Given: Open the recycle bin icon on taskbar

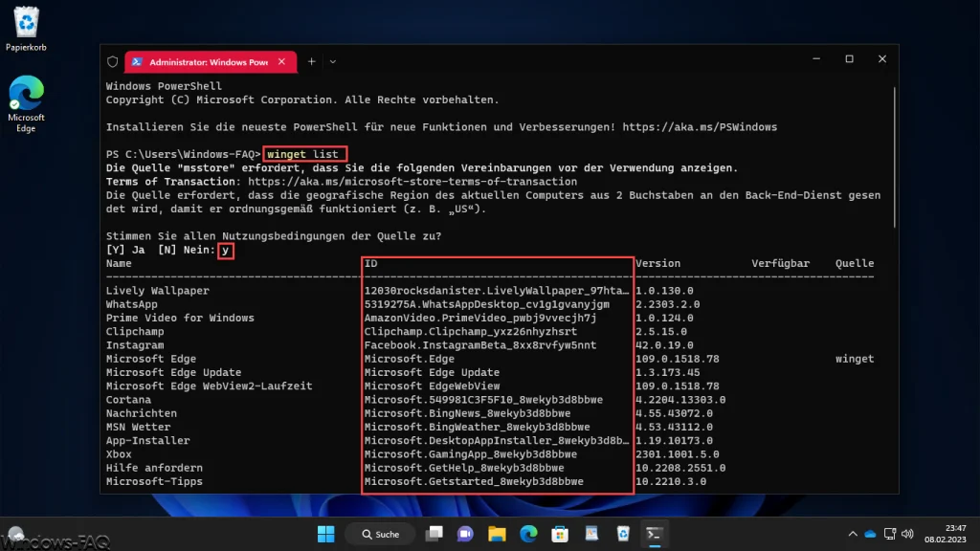Looking at the screenshot, I should tap(623, 534).
